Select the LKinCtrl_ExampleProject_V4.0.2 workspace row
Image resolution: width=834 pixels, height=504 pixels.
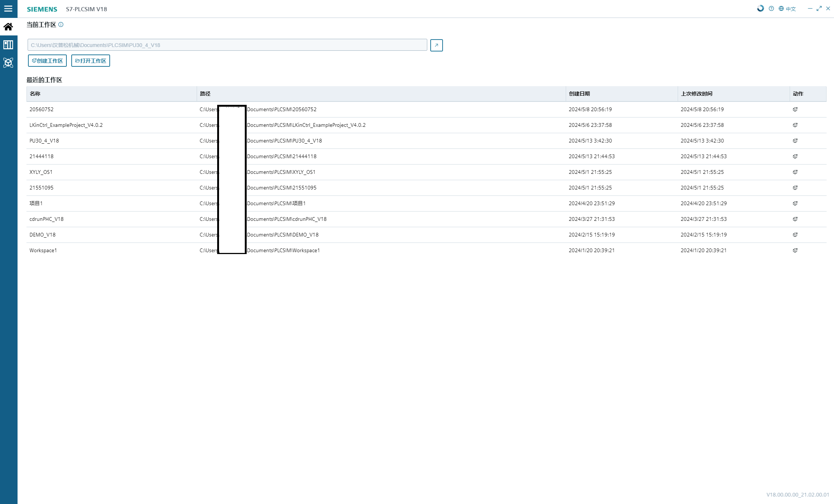tap(66, 125)
